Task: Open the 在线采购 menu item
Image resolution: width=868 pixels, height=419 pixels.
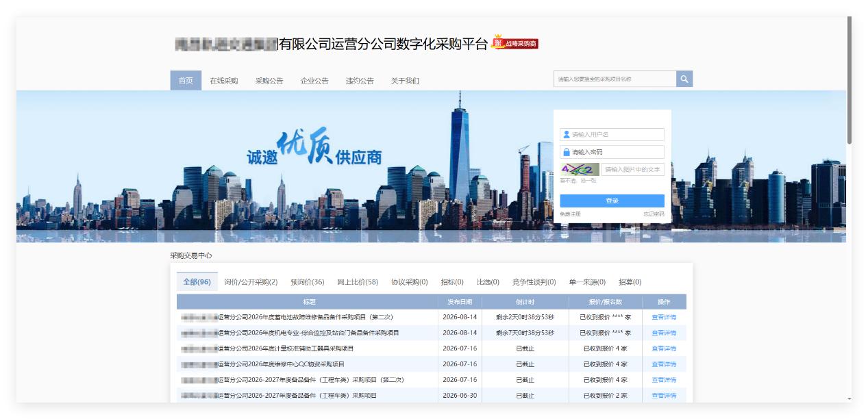Action: [x=224, y=80]
